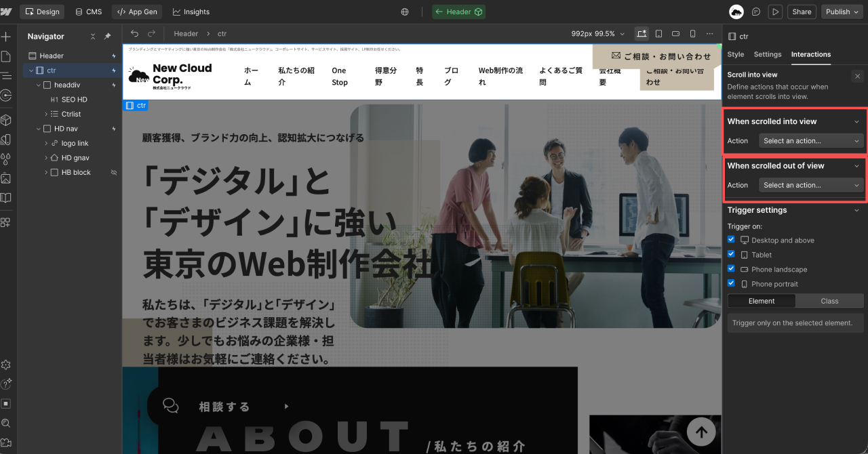Pin the Navigator panel
This screenshot has height=454, width=868.
point(107,37)
